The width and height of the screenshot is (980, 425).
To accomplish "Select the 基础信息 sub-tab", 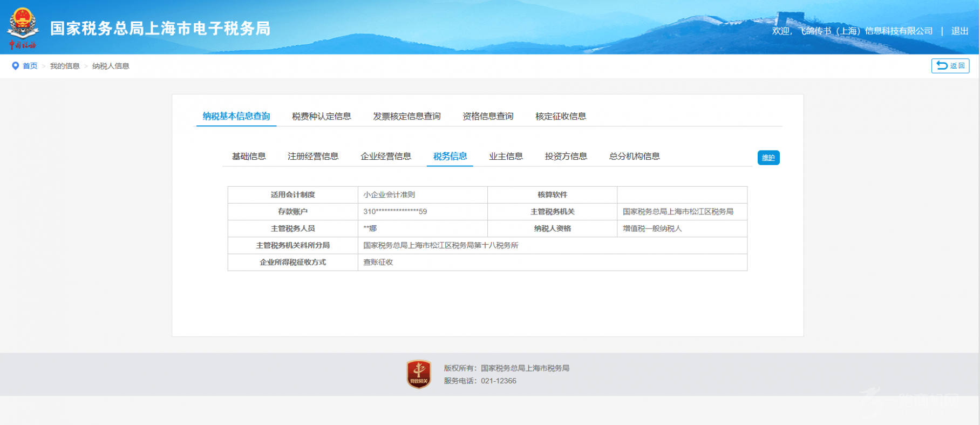I will pyautogui.click(x=249, y=157).
